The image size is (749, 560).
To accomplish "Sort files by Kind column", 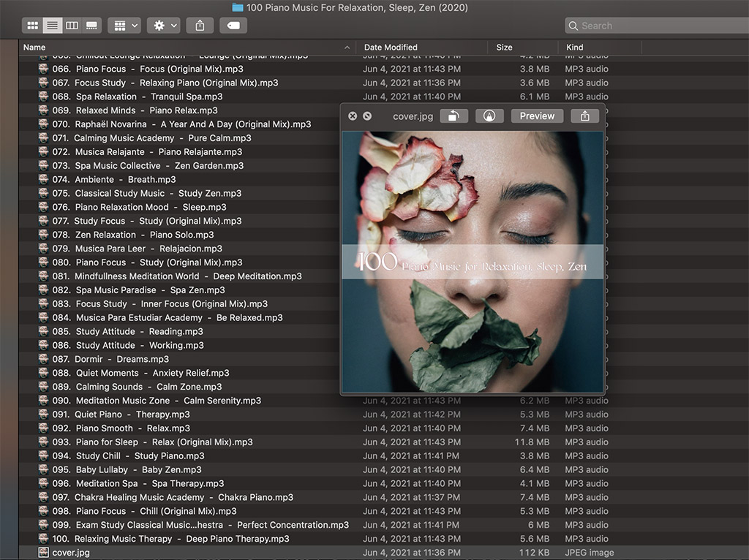I will (575, 48).
